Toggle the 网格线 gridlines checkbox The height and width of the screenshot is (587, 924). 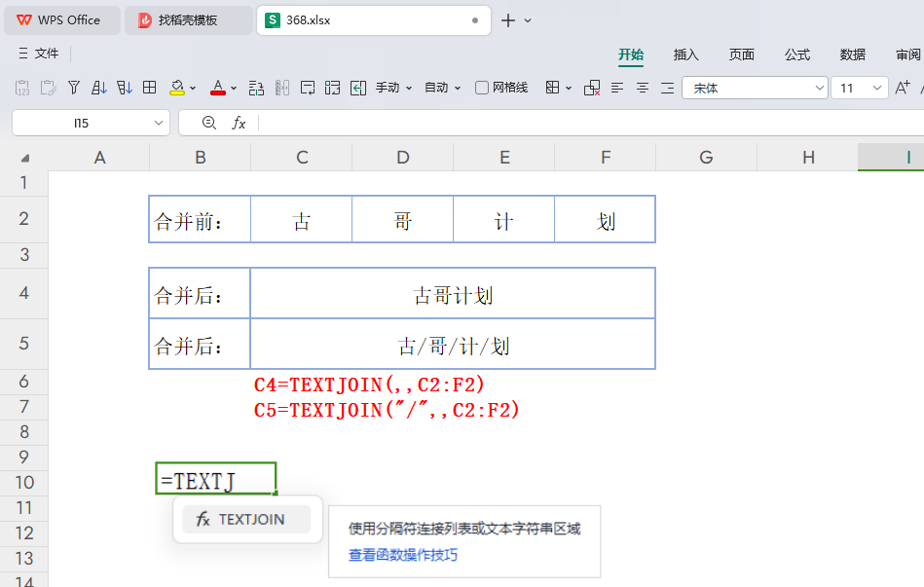pos(481,88)
